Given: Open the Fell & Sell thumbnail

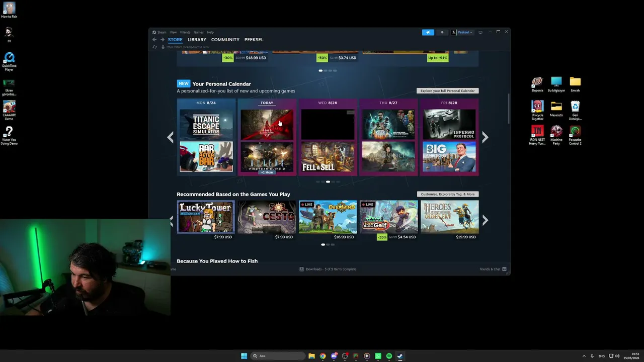Looking at the screenshot, I should [328, 156].
